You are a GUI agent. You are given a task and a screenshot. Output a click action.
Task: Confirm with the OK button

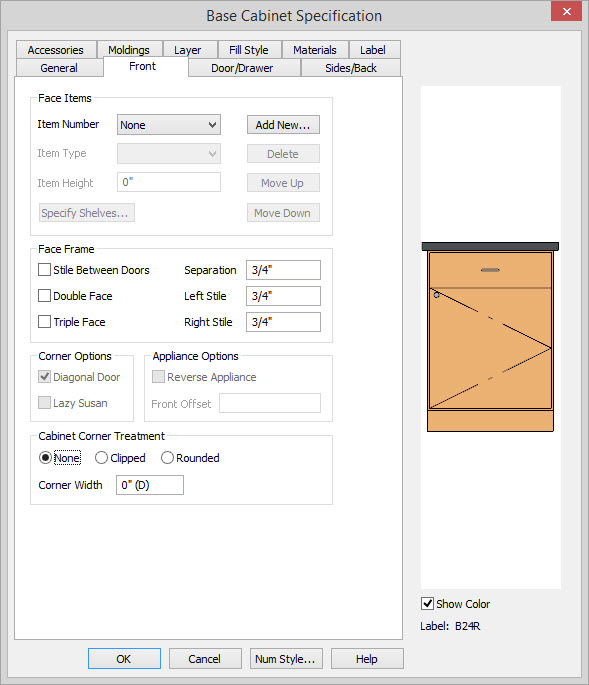click(124, 658)
